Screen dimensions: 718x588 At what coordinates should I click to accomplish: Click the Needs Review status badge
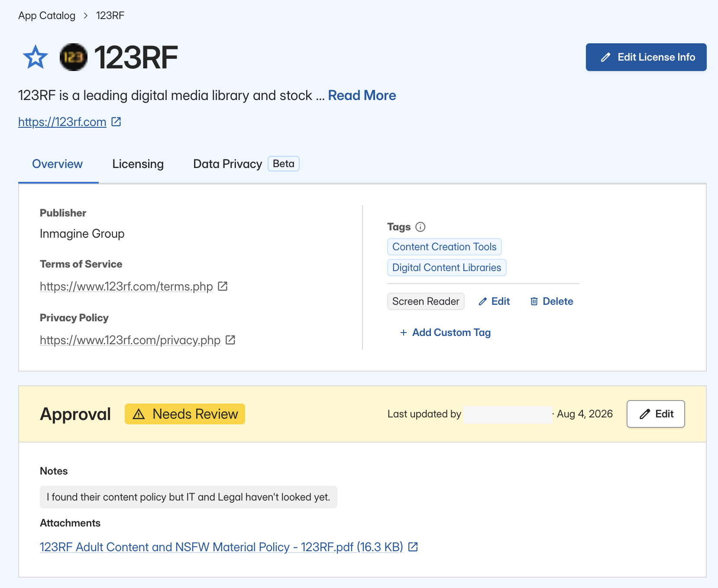tap(185, 414)
